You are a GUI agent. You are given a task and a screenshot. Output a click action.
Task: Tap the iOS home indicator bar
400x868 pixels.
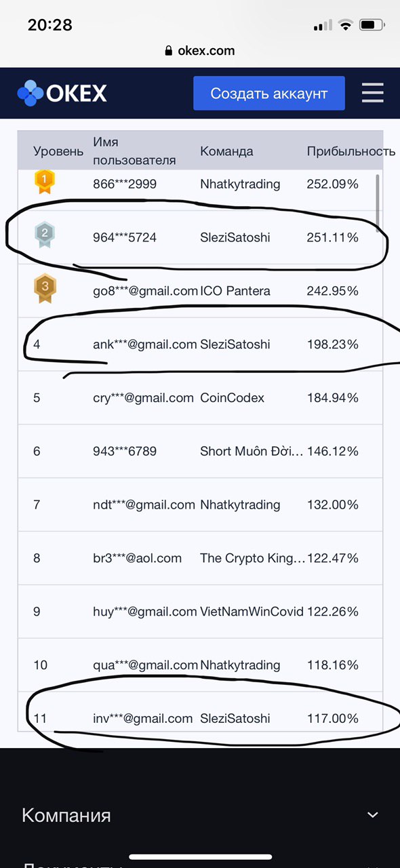(x=200, y=857)
